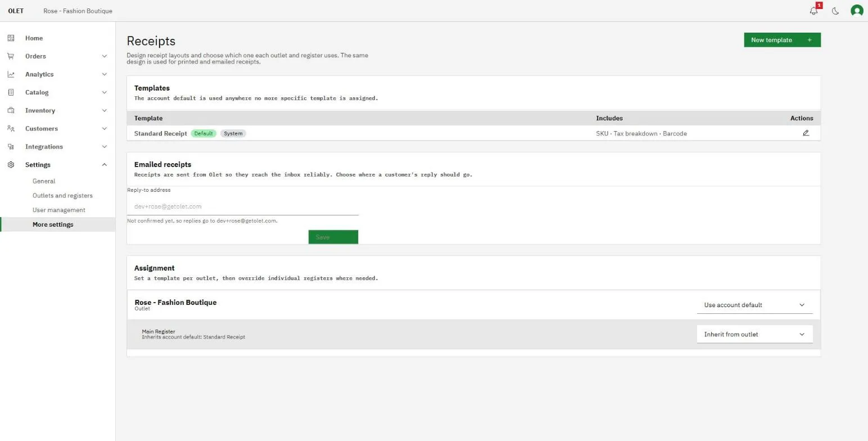Expand the Integrations menu chevron
868x441 pixels.
pyautogui.click(x=104, y=146)
